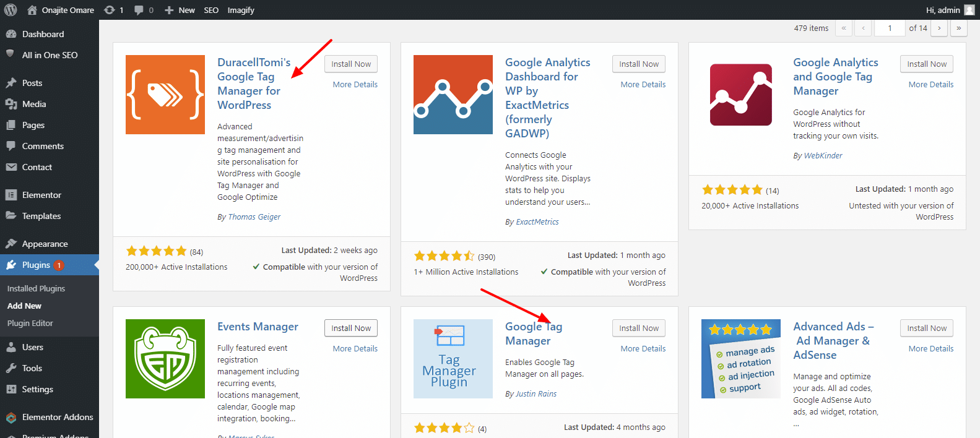Screen dimensions: 980x438
Task: Click the Elementor Addons icon
Action: tap(11, 417)
